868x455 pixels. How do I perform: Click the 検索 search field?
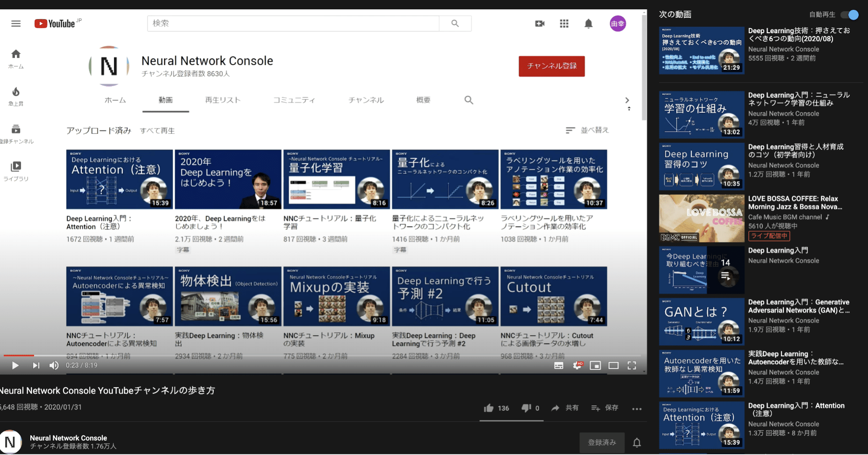click(x=293, y=23)
